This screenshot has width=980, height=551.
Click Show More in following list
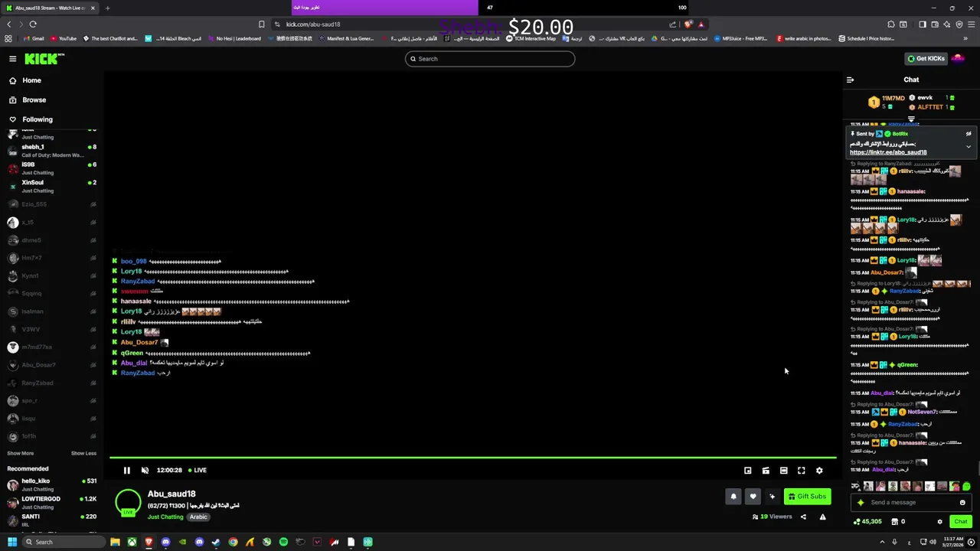click(x=21, y=453)
